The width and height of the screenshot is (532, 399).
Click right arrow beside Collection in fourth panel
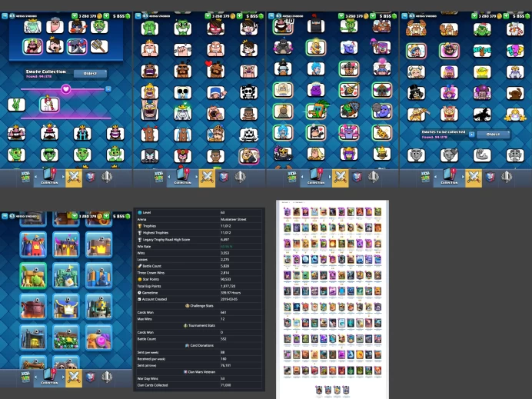463,177
